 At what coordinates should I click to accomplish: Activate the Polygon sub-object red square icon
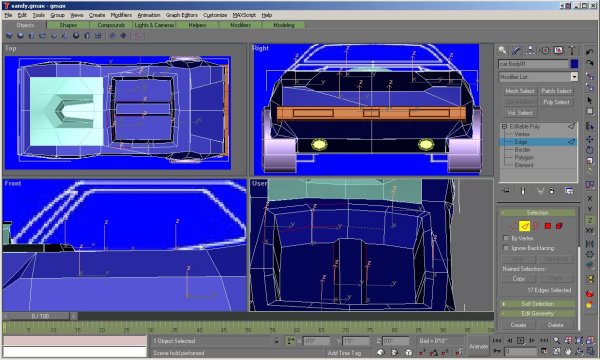tap(548, 226)
